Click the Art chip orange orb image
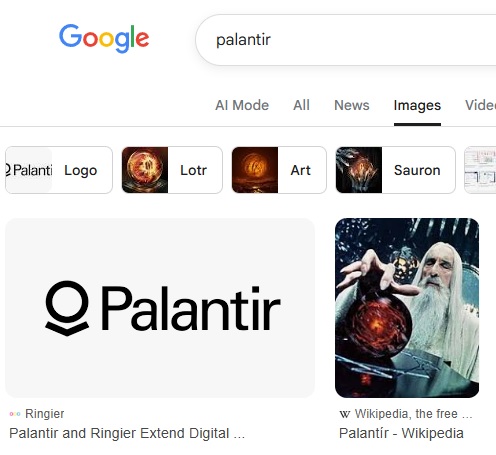 [x=255, y=170]
